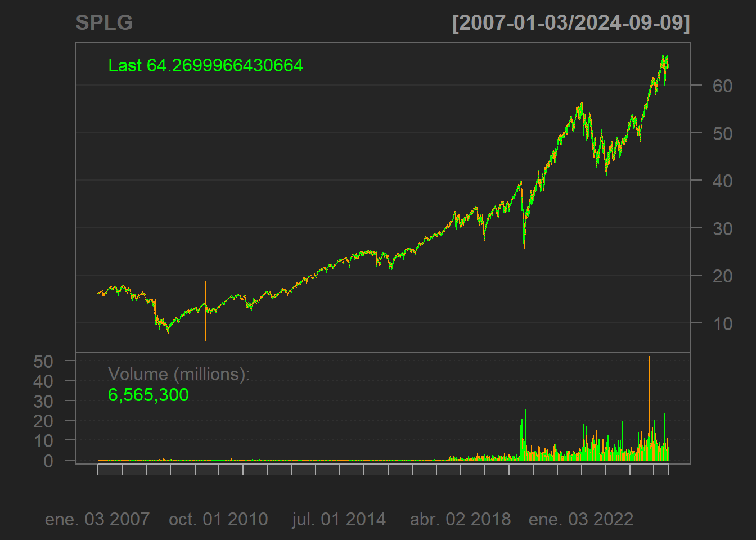Click the ene. 03 2022 date label
The width and height of the screenshot is (756, 540).
(x=581, y=519)
